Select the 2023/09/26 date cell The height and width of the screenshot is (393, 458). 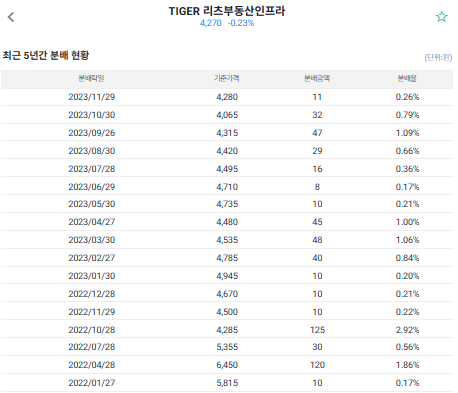tap(92, 133)
